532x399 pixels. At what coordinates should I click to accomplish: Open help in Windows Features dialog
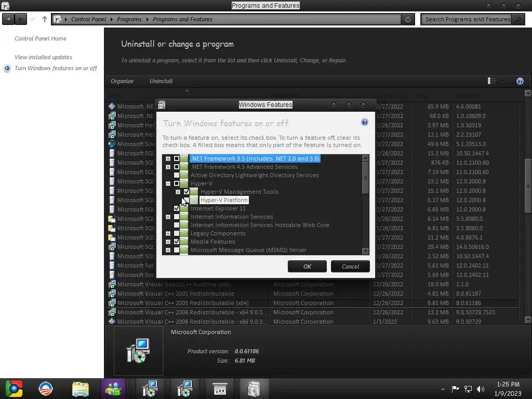point(364,122)
